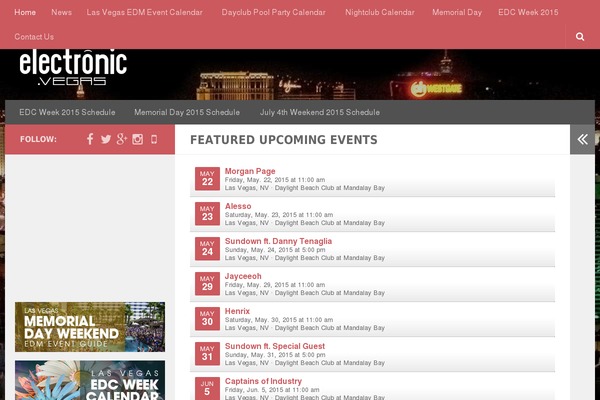600x400 pixels.
Task: Click the May 22 date badge
Action: [x=207, y=178]
